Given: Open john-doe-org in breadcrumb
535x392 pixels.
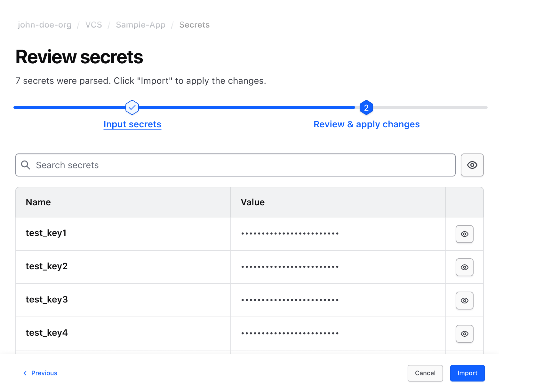Looking at the screenshot, I should click(x=44, y=25).
